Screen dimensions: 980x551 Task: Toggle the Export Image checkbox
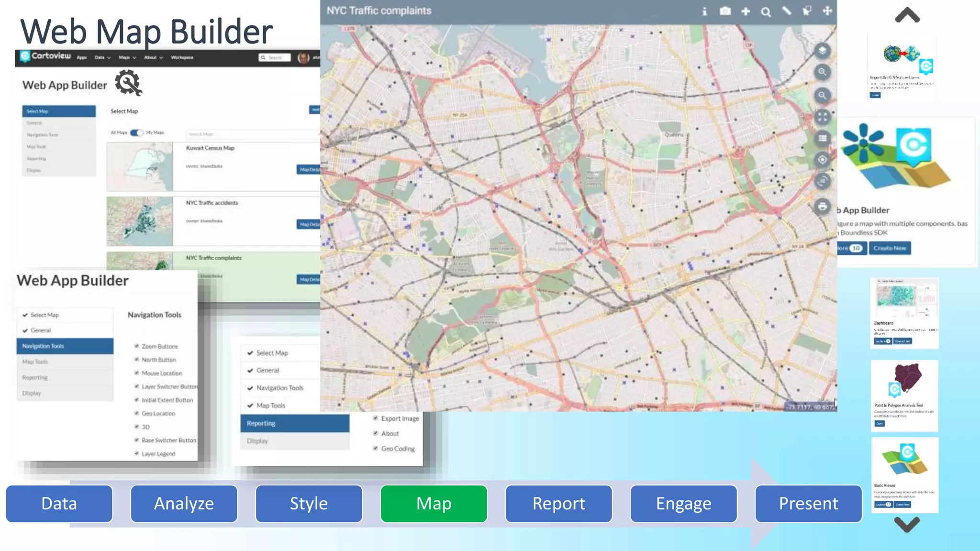click(x=376, y=419)
